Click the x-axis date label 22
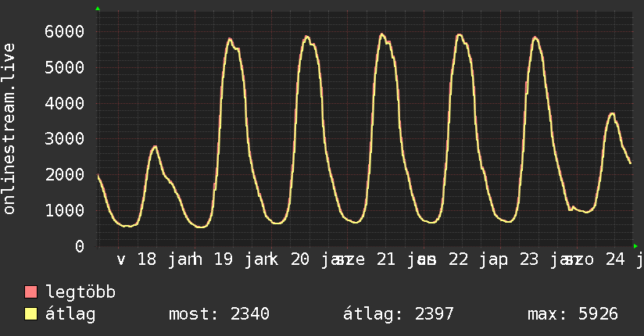The height and width of the screenshot is (336, 644). [x=458, y=259]
